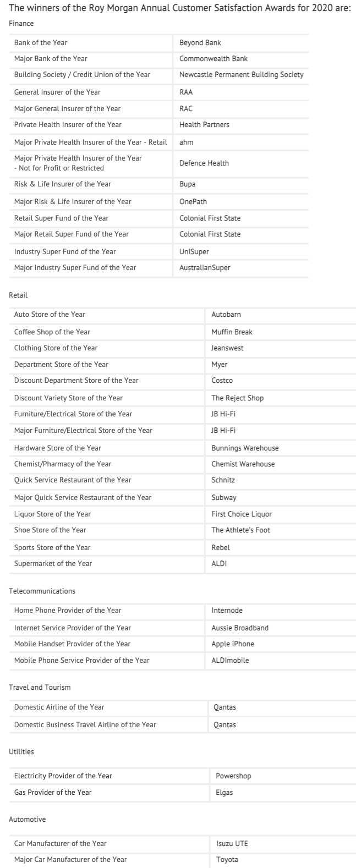
Task: Select the Finance section heading
Action: click(21, 24)
